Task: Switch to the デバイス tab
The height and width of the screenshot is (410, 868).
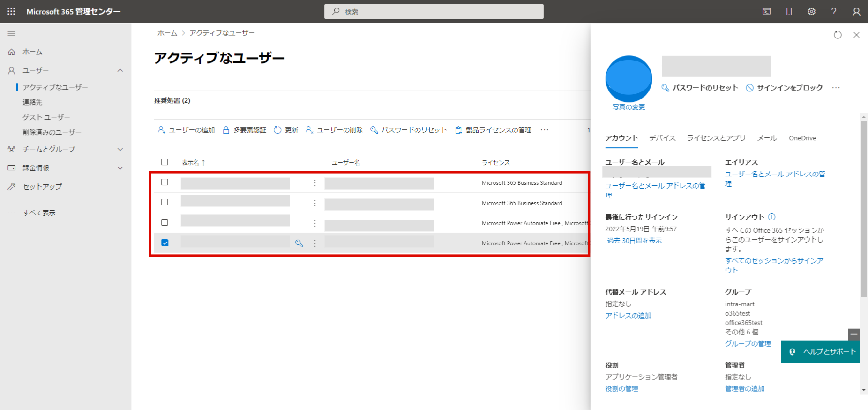Action: (662, 138)
